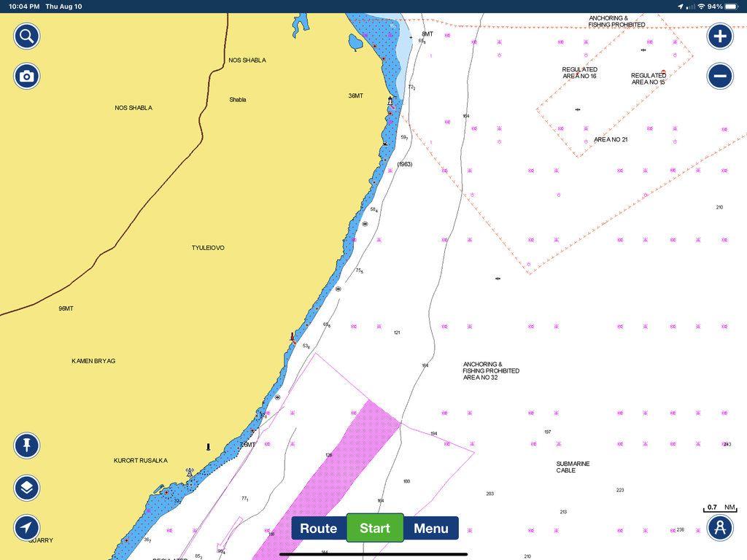The image size is (747, 560).
Task: Tap the camera snapshot icon
Action: [x=27, y=76]
